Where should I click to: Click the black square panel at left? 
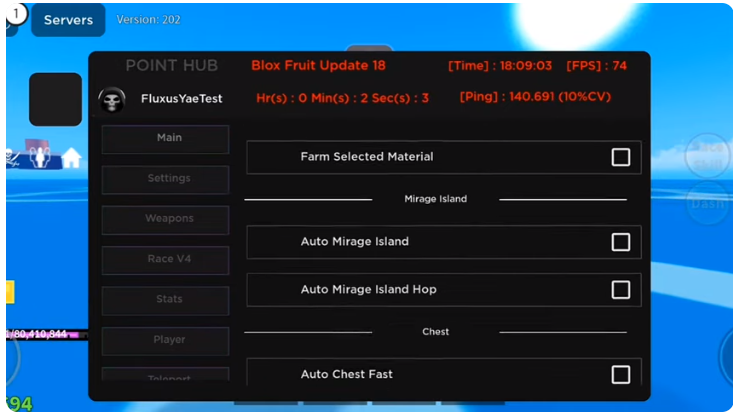(55, 99)
